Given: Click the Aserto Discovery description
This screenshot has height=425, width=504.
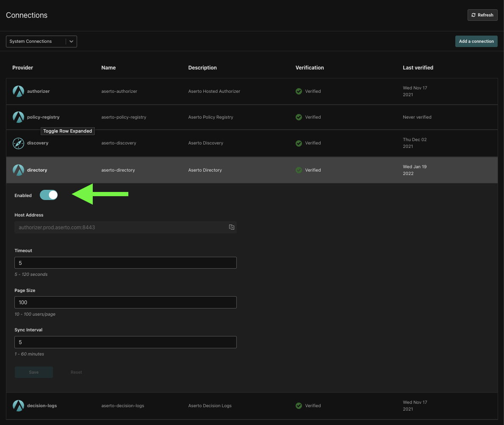Looking at the screenshot, I should click(206, 143).
